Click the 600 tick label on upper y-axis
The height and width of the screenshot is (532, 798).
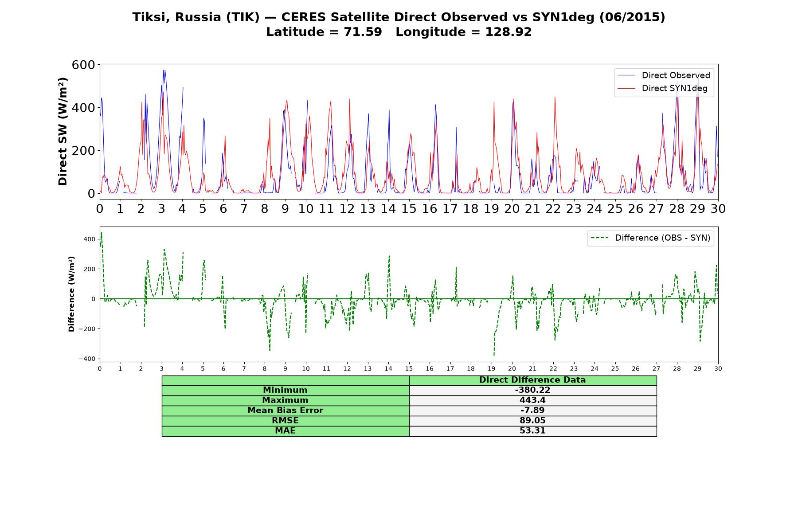pyautogui.click(x=83, y=65)
